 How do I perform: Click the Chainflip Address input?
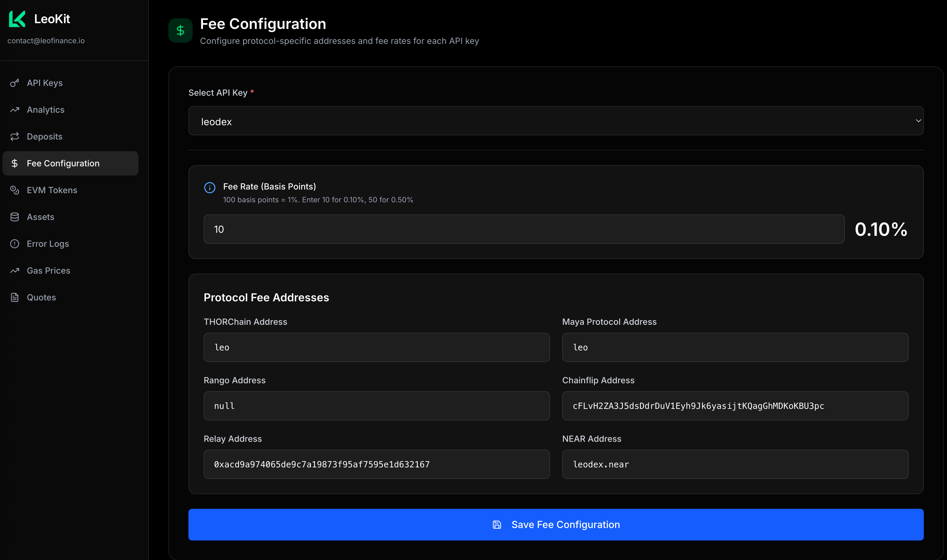(734, 406)
